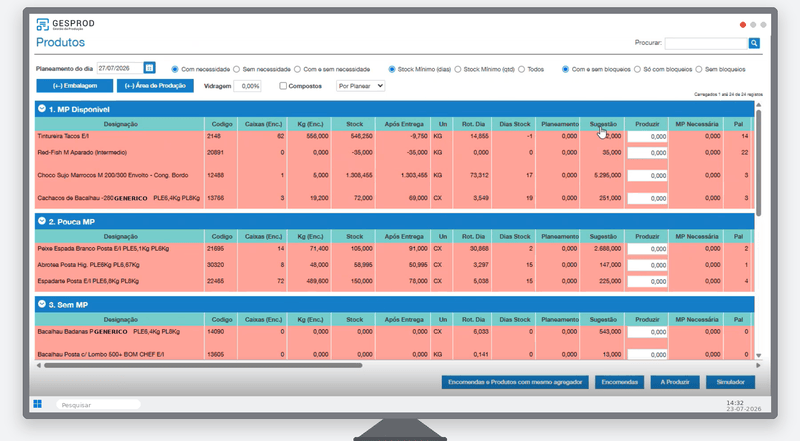This screenshot has height=441, width=800.
Task: Open the 'Por Planear' dropdown
Action: point(360,86)
